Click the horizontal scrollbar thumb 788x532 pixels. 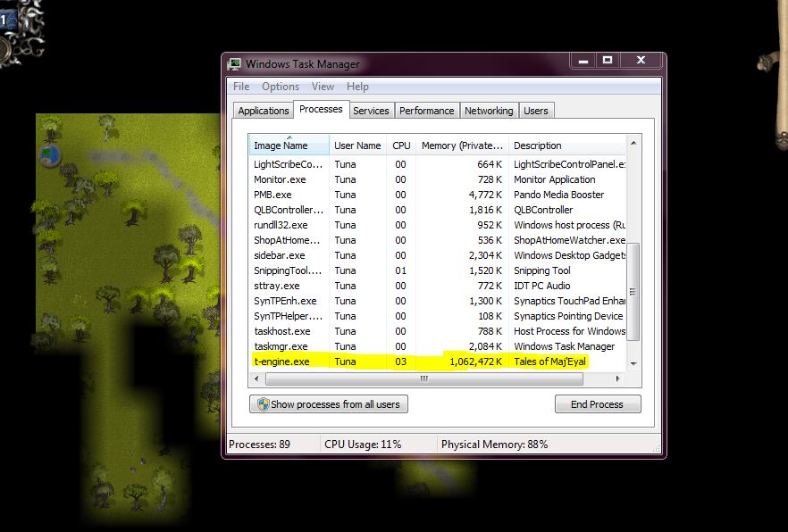[x=424, y=379]
